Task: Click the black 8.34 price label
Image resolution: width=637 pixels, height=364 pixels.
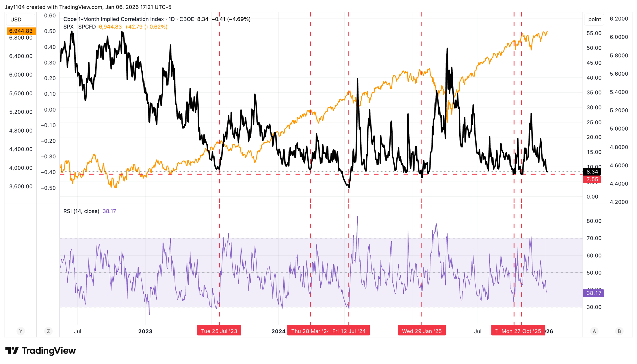Action: [x=592, y=172]
